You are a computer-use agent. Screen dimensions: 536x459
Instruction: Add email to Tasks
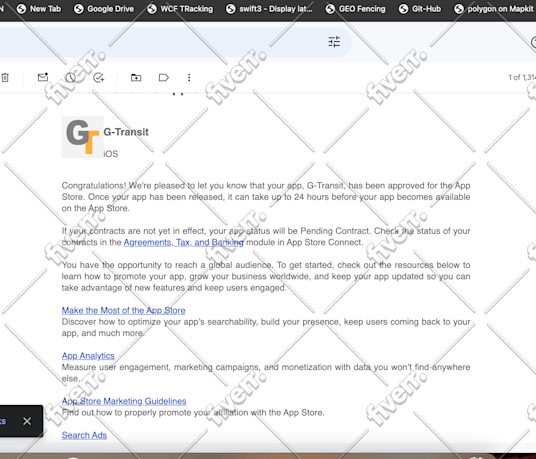[x=99, y=78]
